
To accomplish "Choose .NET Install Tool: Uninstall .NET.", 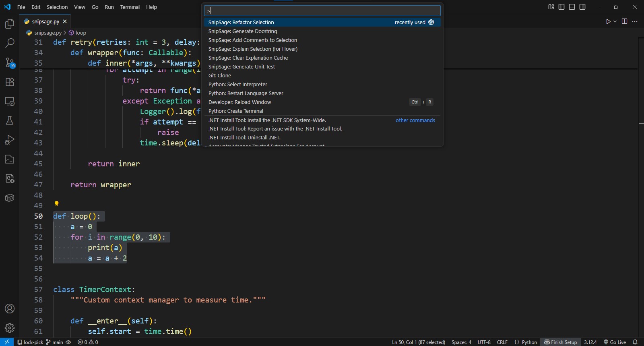I will tap(322, 137).
